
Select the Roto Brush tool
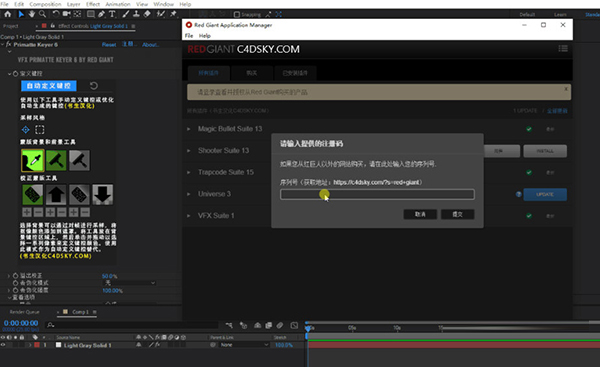pos(161,14)
